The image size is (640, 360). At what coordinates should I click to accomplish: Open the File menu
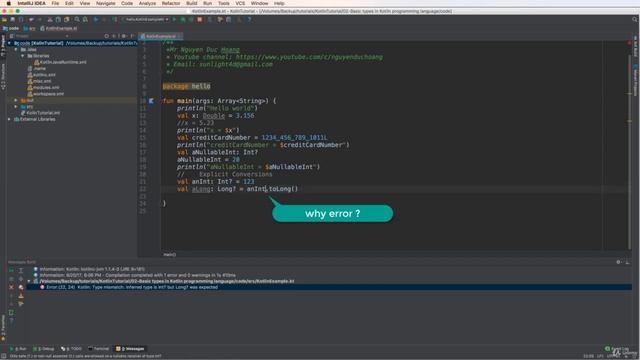click(55, 3)
